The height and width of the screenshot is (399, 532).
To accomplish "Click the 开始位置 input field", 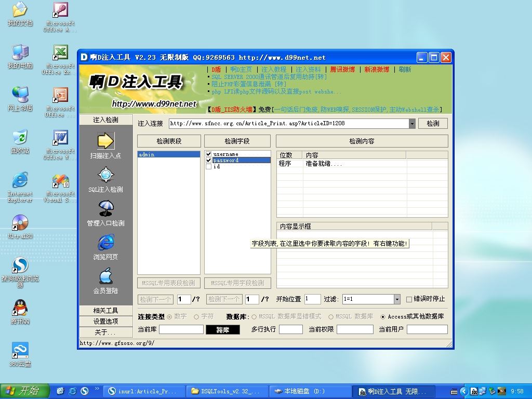I will click(312, 299).
